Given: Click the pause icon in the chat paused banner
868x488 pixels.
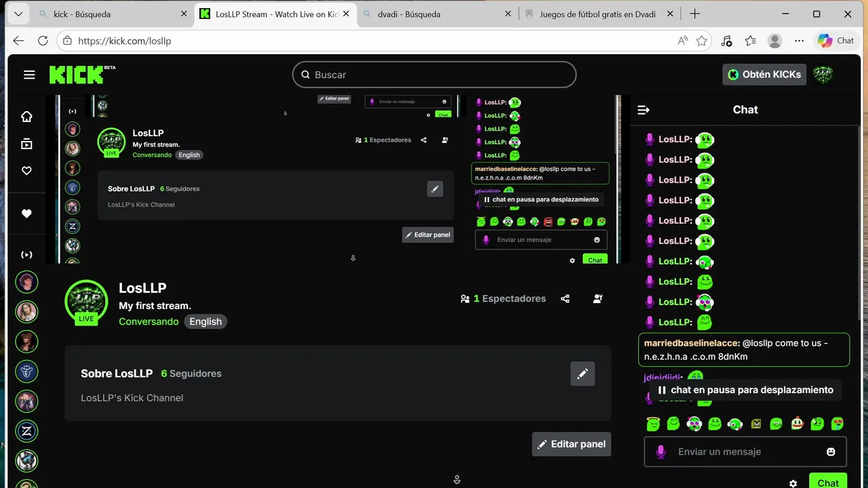Looking at the screenshot, I should [662, 390].
